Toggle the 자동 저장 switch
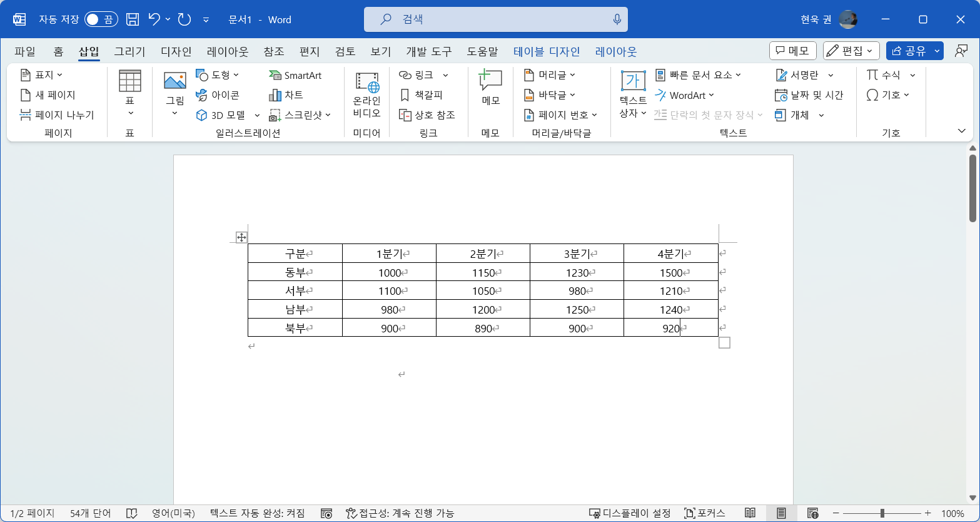Screen dimensions: 980x522 point(101,19)
